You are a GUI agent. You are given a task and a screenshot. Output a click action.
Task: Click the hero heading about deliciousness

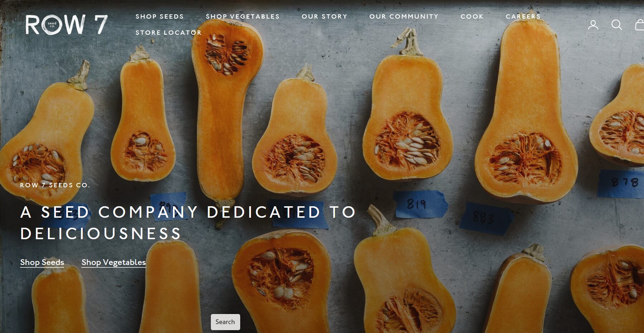point(188,222)
